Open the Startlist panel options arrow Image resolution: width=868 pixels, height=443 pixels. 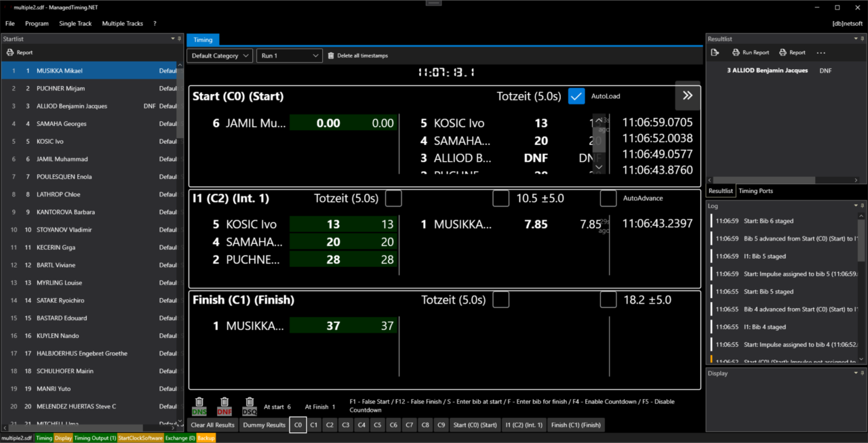pyautogui.click(x=171, y=39)
